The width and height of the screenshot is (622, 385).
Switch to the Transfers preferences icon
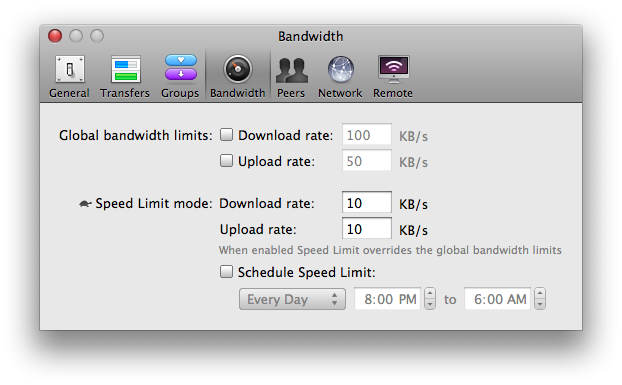tap(125, 77)
